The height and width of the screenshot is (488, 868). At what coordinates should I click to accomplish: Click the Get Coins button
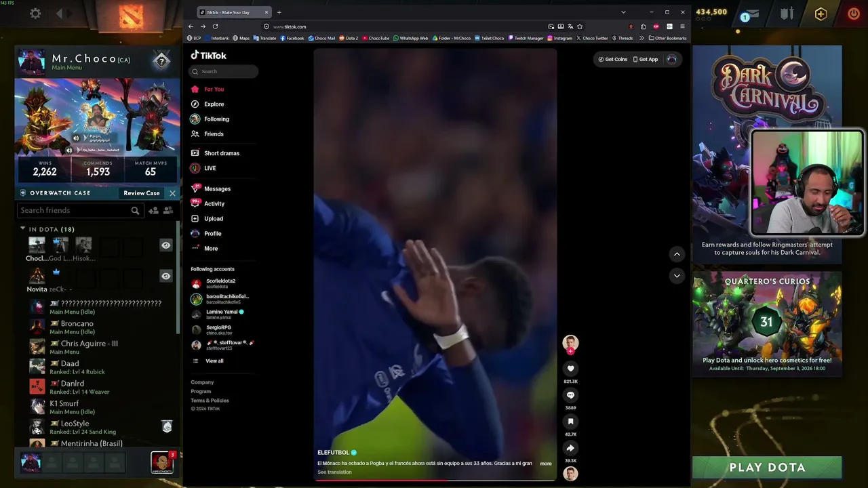click(613, 60)
